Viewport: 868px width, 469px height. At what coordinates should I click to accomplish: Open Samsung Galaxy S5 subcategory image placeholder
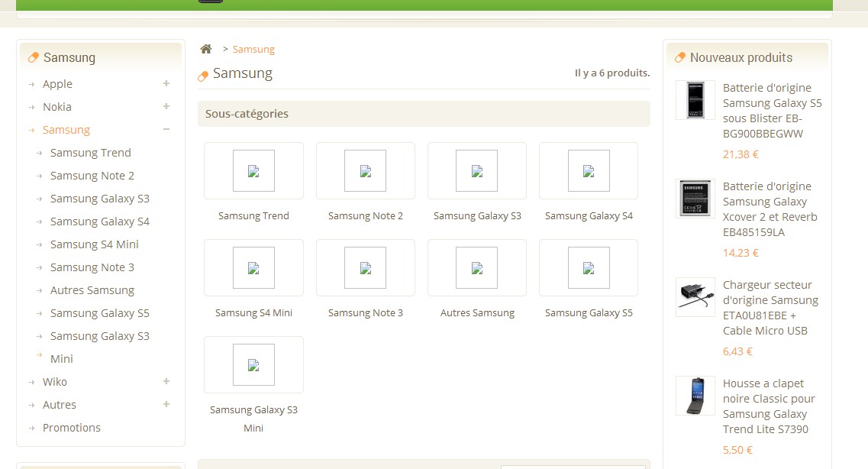click(x=589, y=267)
